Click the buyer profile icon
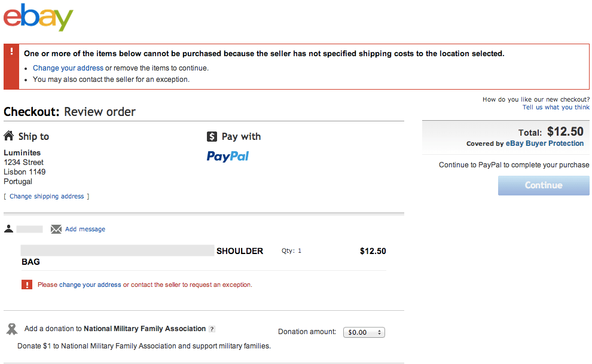 pos(8,228)
